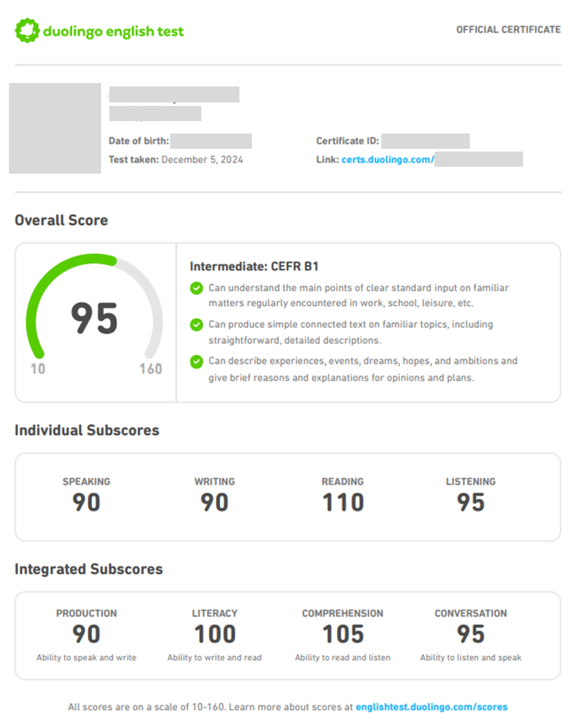This screenshot has width=575, height=728.
Task: Click the Comprehension integrated subscore 105
Action: pyautogui.click(x=343, y=634)
